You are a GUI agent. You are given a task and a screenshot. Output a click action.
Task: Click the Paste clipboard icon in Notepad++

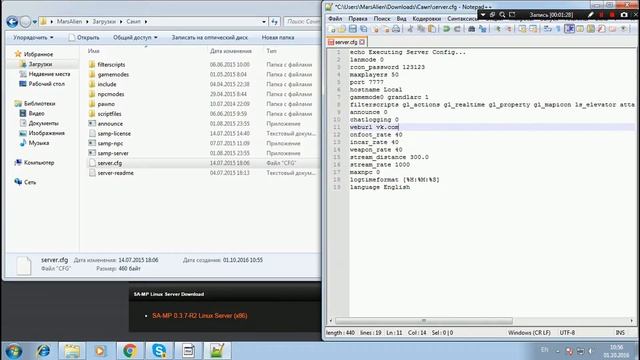(x=432, y=29)
